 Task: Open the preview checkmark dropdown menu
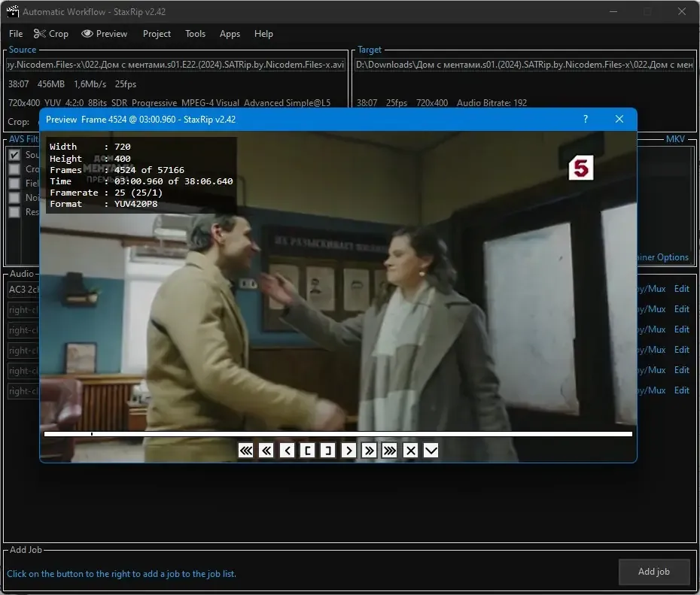click(431, 451)
